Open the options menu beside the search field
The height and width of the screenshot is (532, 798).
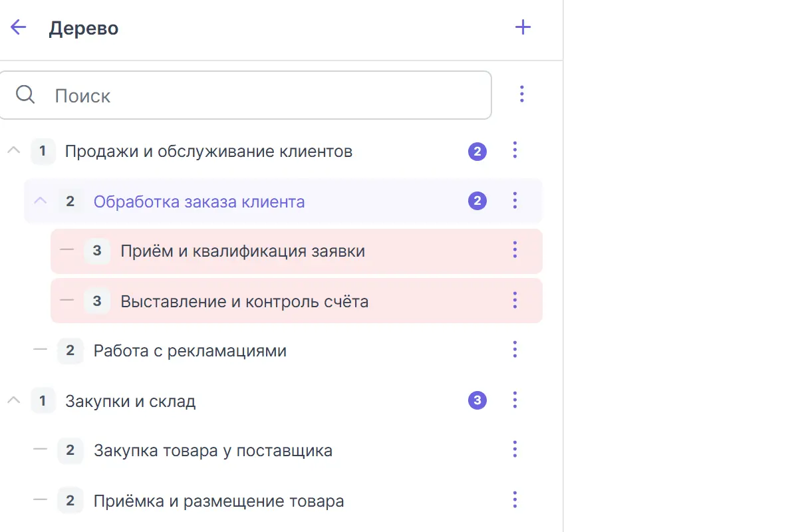[x=522, y=94]
